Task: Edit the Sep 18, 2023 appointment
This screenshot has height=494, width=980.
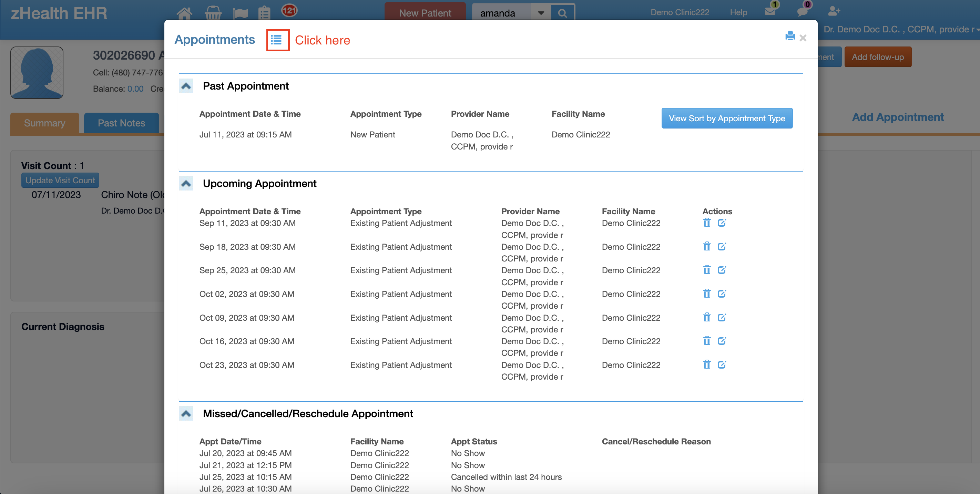Action: (722, 246)
